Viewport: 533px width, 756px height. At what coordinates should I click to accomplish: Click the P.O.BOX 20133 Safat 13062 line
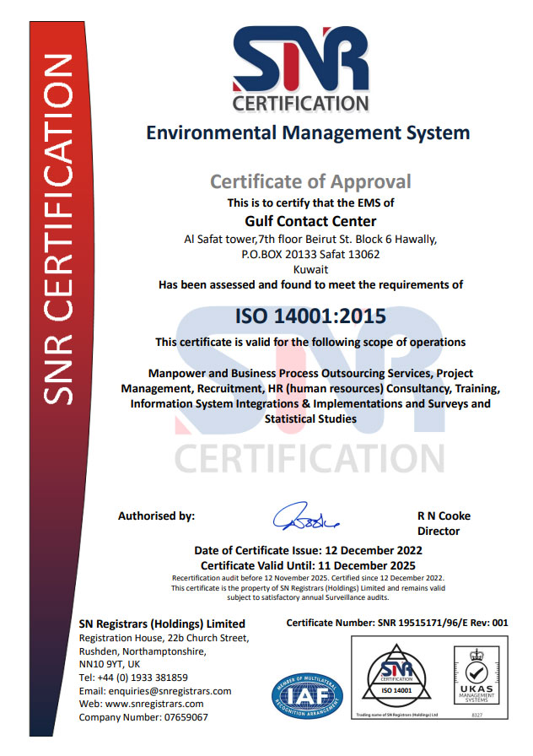click(x=310, y=254)
